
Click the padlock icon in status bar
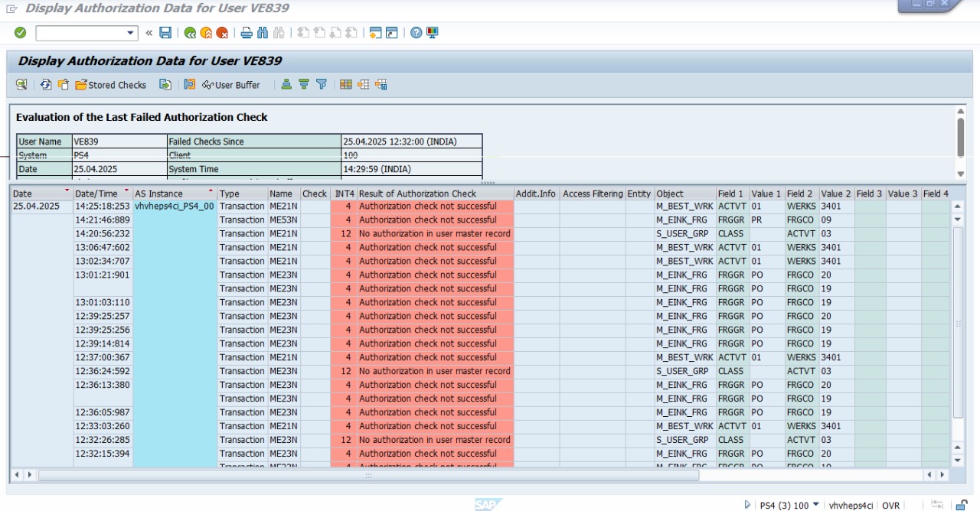961,505
